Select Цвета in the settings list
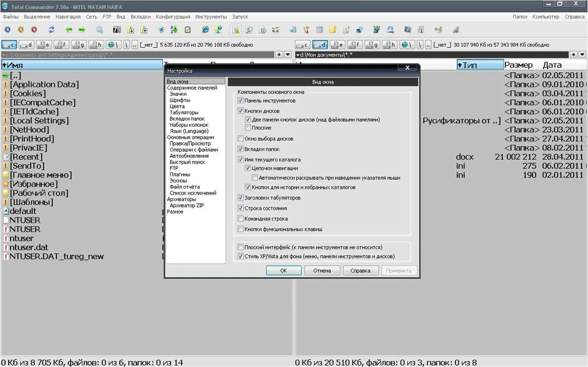588x367 pixels. pos(177,106)
